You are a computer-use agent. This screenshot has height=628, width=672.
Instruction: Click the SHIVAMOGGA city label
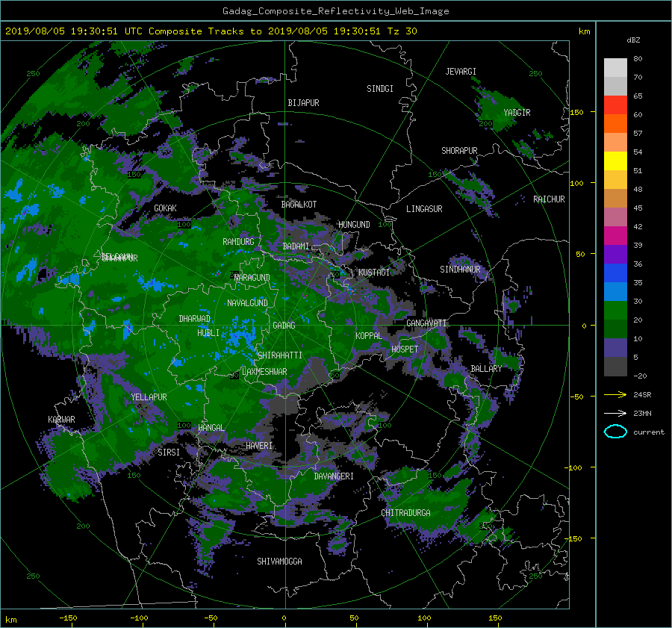[x=279, y=562]
